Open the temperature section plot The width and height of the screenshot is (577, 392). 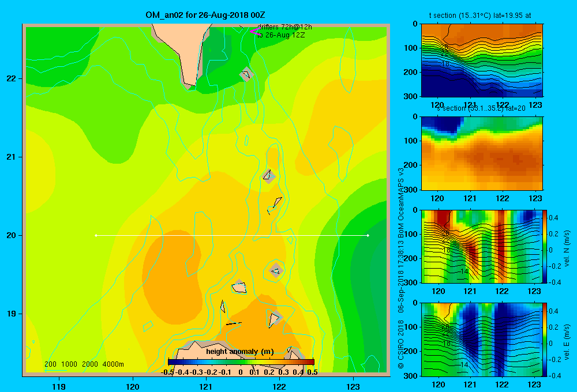coord(482,60)
